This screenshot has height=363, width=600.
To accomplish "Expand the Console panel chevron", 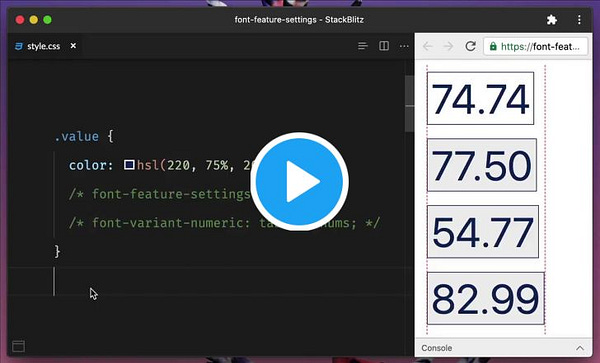I will click(x=580, y=348).
